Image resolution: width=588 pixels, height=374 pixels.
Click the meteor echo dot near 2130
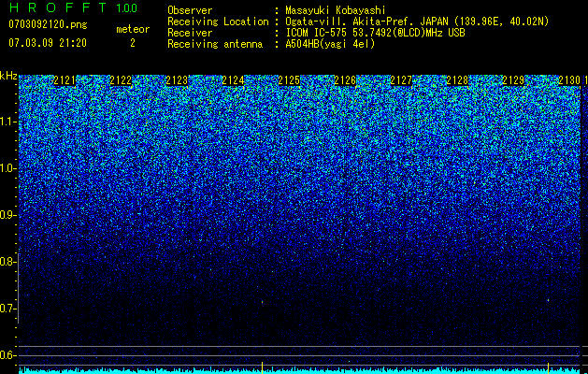point(548,300)
